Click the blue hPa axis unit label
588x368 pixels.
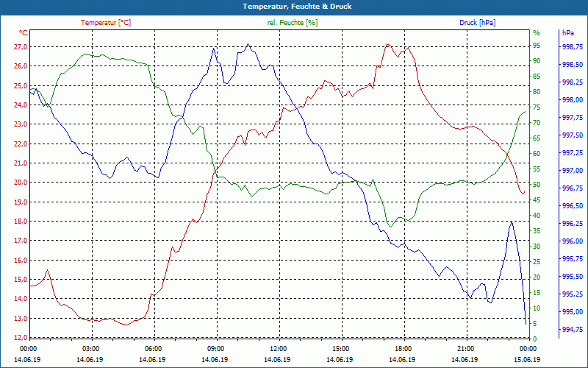pyautogui.click(x=567, y=33)
